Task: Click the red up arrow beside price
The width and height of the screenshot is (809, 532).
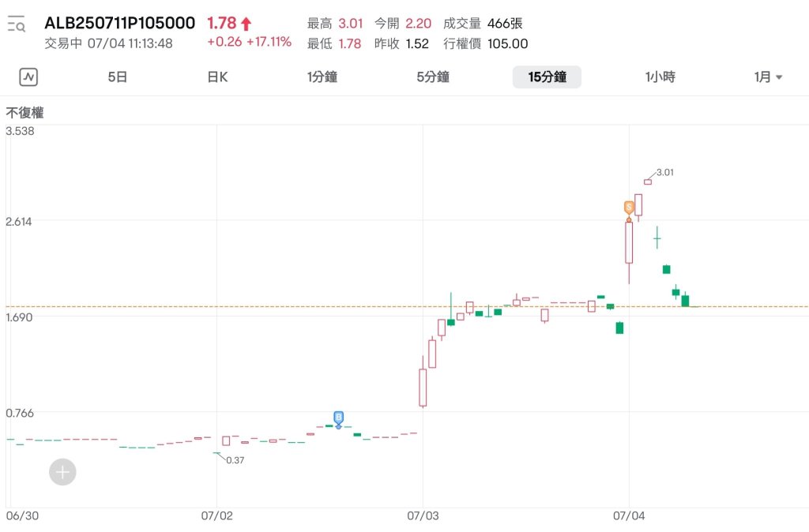Action: (246, 24)
